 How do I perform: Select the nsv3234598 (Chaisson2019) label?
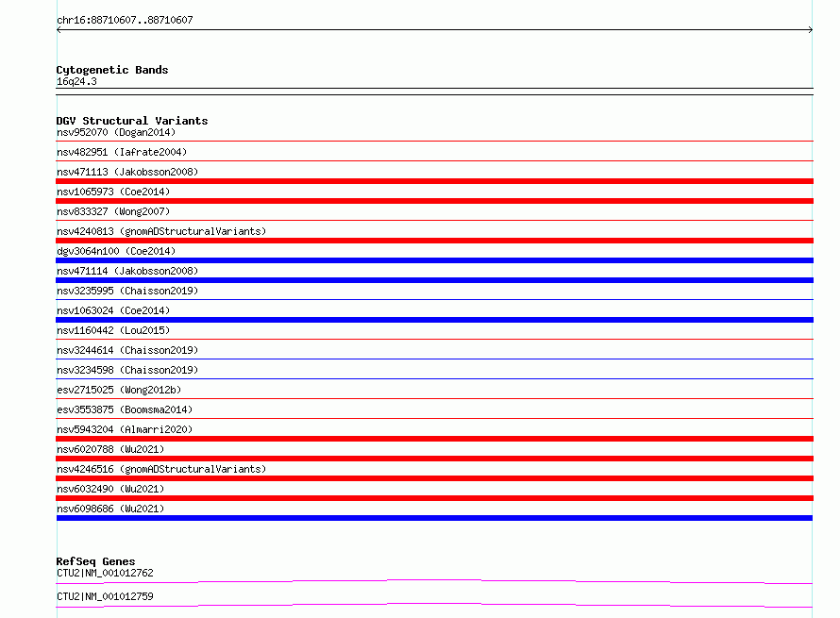tap(127, 370)
